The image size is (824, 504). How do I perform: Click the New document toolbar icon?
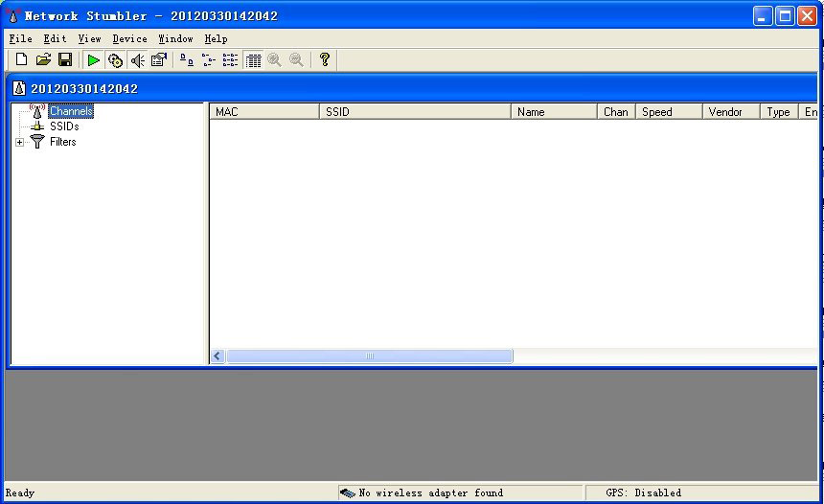pyautogui.click(x=21, y=60)
